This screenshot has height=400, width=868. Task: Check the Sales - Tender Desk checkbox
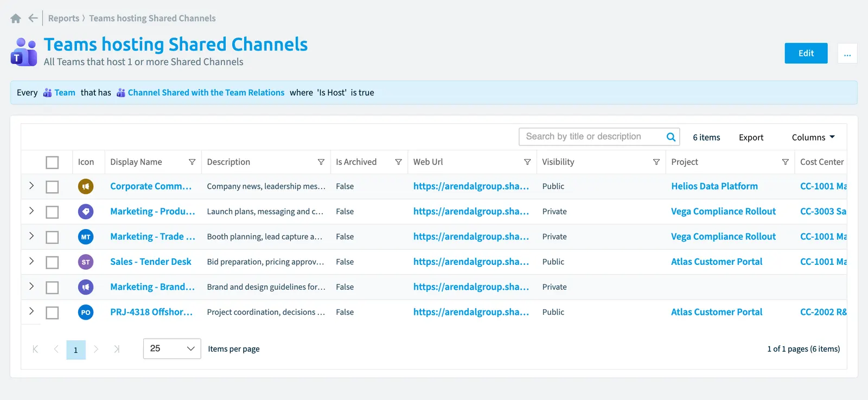click(x=52, y=262)
